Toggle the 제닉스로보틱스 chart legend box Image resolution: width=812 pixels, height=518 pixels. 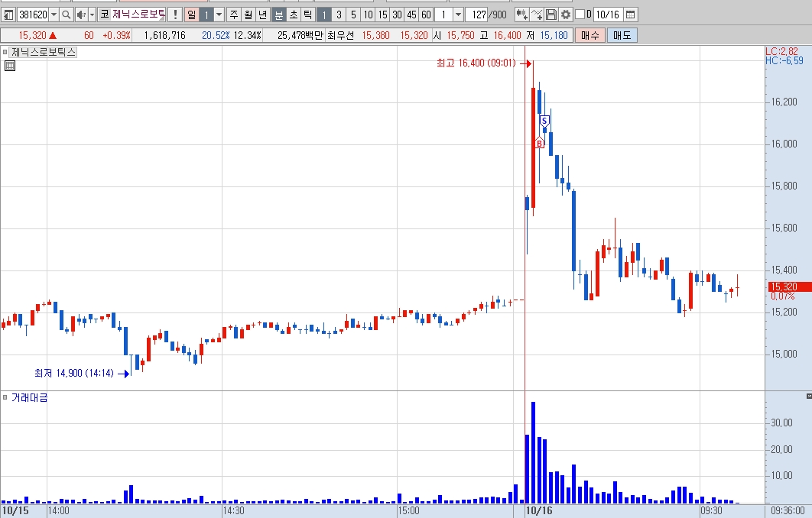[x=5, y=52]
